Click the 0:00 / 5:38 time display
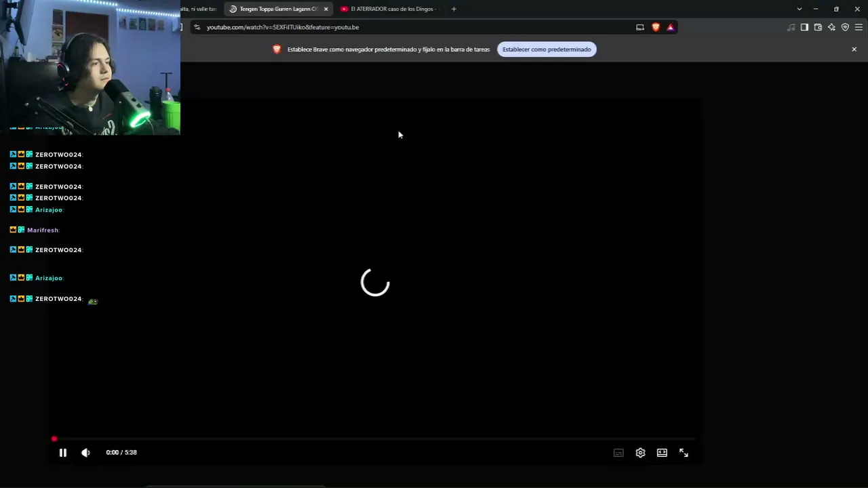 click(x=121, y=452)
